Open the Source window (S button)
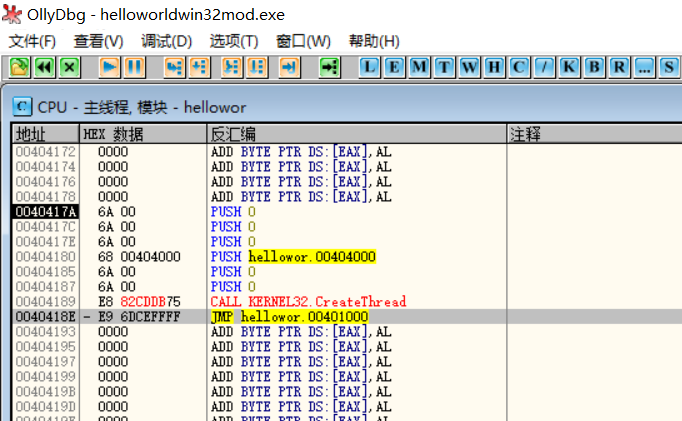This screenshot has height=421, width=682. pos(669,67)
